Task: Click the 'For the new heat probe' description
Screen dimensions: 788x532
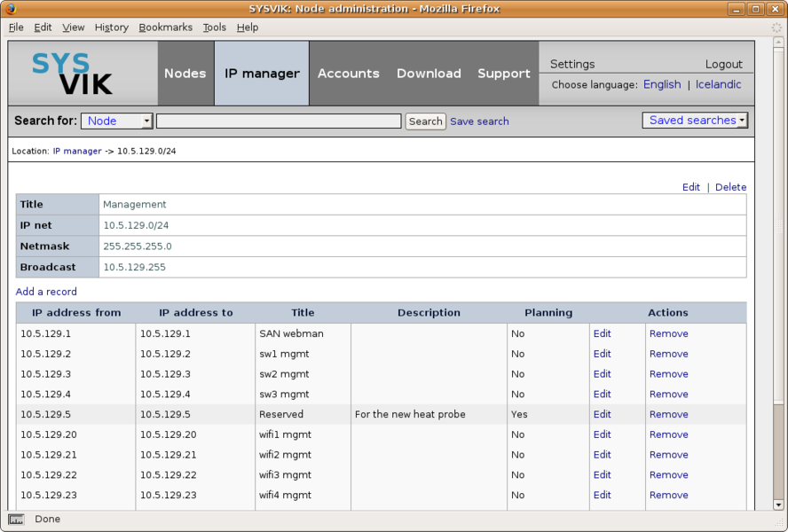Action: (410, 414)
